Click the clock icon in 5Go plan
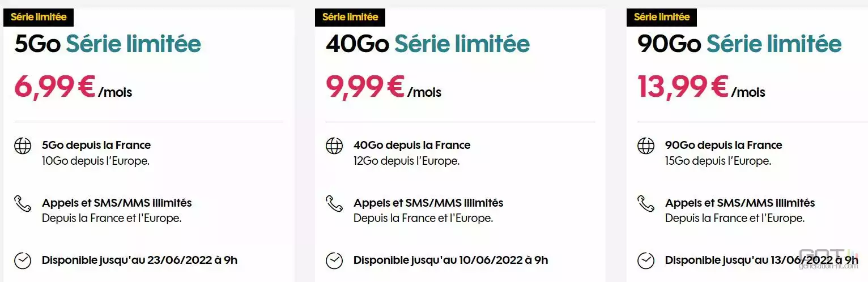The width and height of the screenshot is (868, 282). click(23, 260)
